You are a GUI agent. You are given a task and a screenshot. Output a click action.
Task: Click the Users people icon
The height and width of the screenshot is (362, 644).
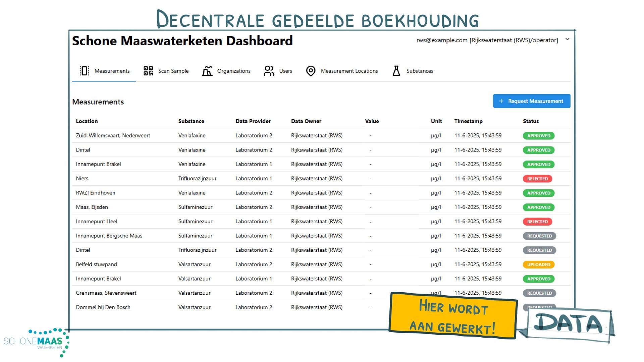269,71
